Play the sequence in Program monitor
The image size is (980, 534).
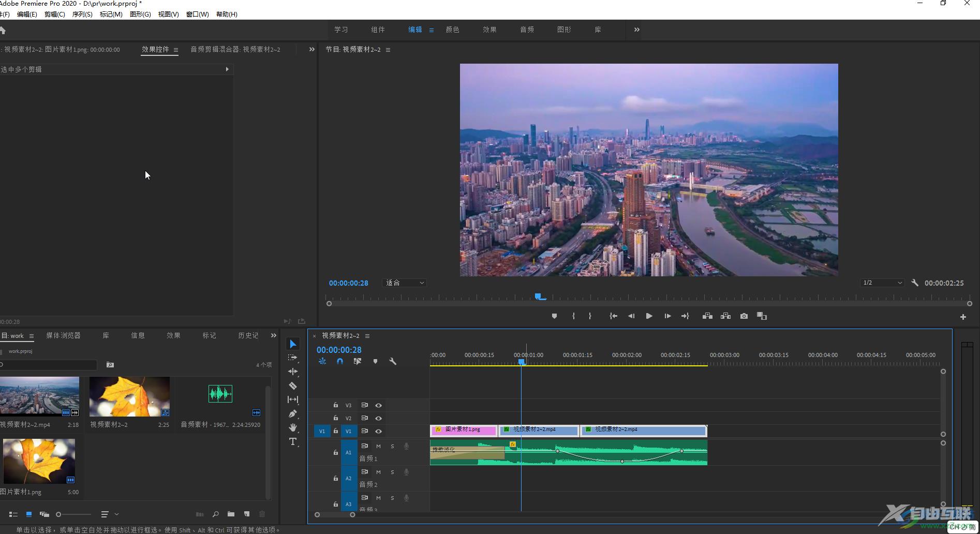pyautogui.click(x=649, y=316)
